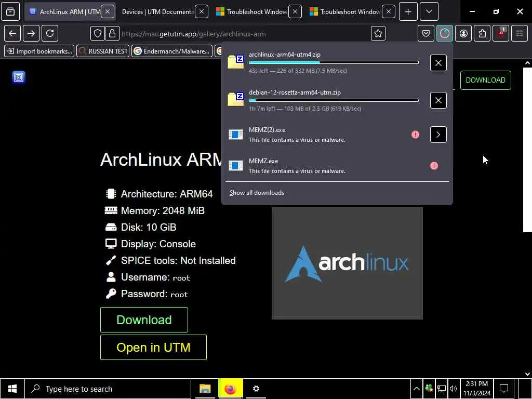The image size is (532, 399).
Task: Click the MEMZ.exe malware warning badge
Action: click(434, 166)
